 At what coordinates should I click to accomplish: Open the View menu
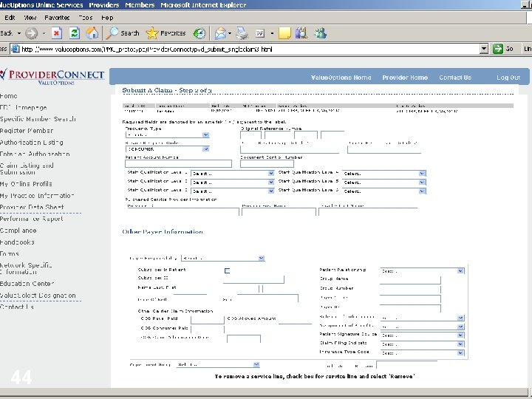(x=30, y=16)
